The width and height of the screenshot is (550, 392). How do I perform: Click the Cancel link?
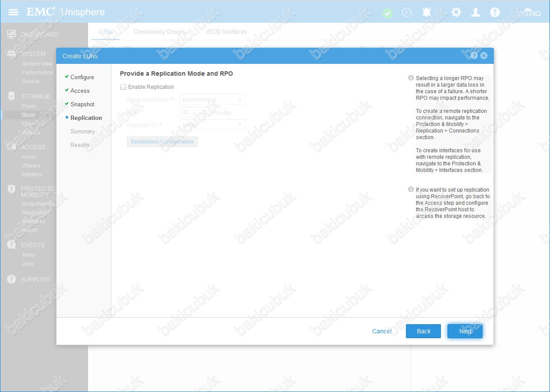(382, 331)
